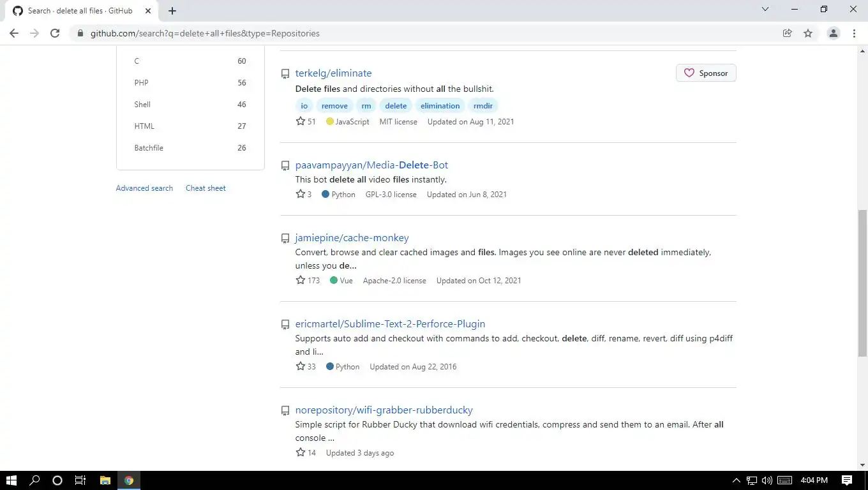Click the green Vue language dot
This screenshot has width=868, height=490.
pos(334,280)
